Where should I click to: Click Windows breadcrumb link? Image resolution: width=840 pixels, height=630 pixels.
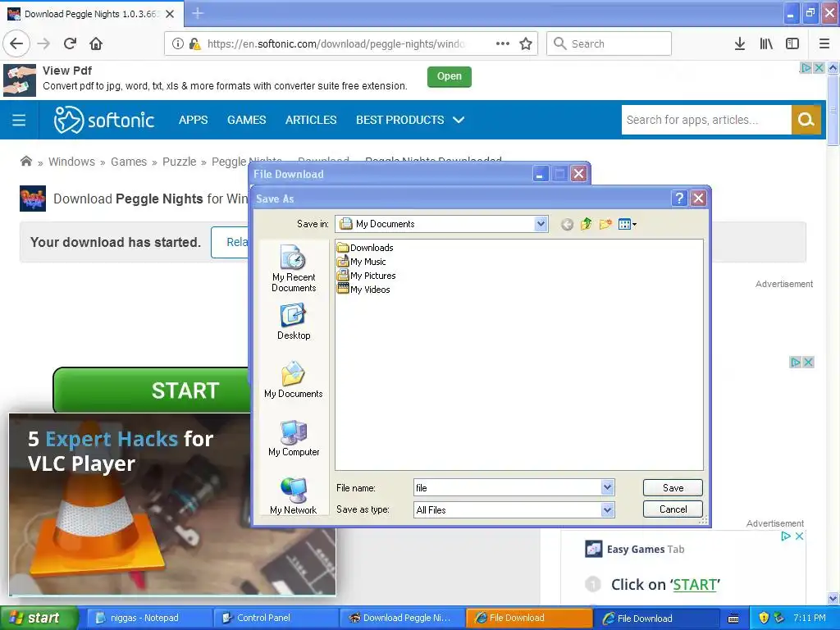point(71,162)
